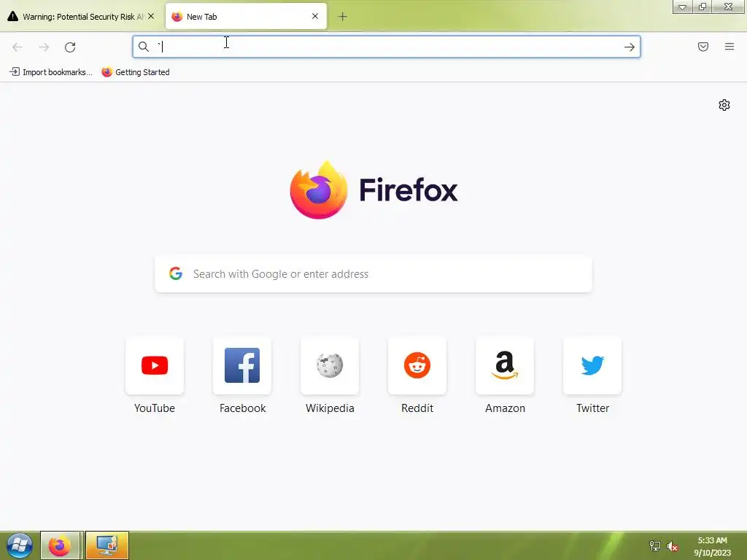Click the search magnifier in address bar
The image size is (747, 560).
pyautogui.click(x=144, y=47)
